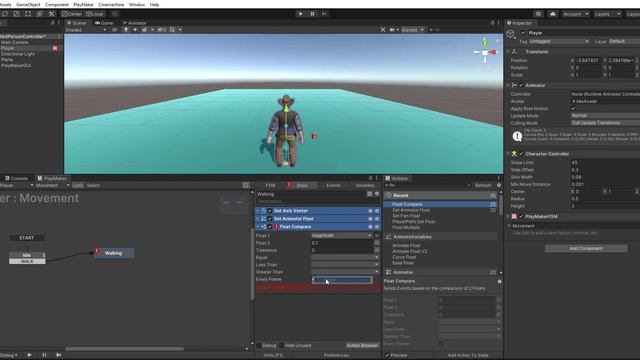The width and height of the screenshot is (640, 360).
Task: Open the Events tab in PlayMaker
Action: (333, 185)
